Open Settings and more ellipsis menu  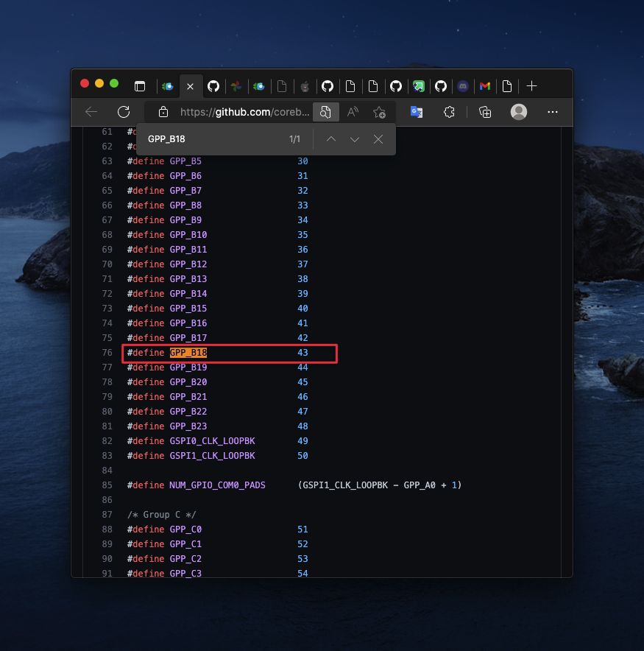click(553, 112)
